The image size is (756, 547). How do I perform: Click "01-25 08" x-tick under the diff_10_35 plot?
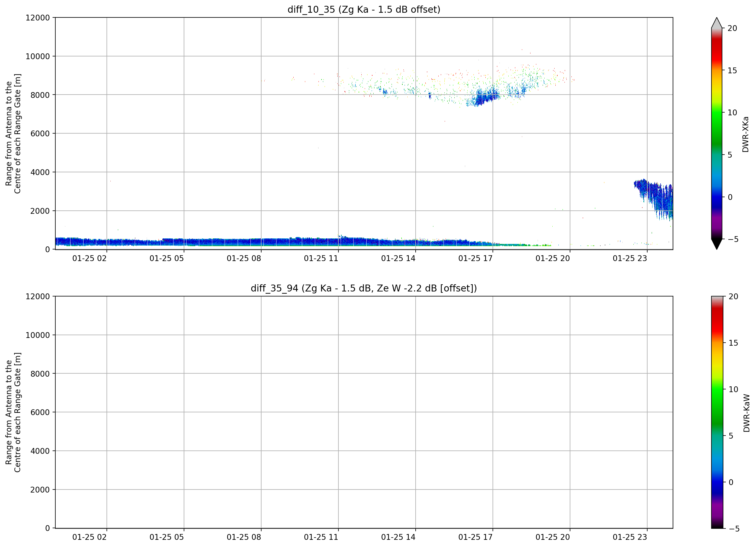pos(244,259)
